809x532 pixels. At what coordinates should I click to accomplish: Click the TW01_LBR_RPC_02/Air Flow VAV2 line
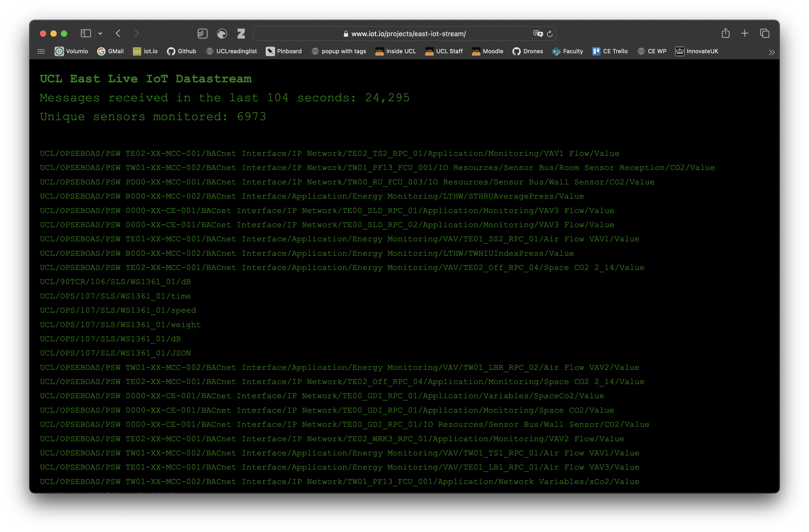(x=340, y=368)
